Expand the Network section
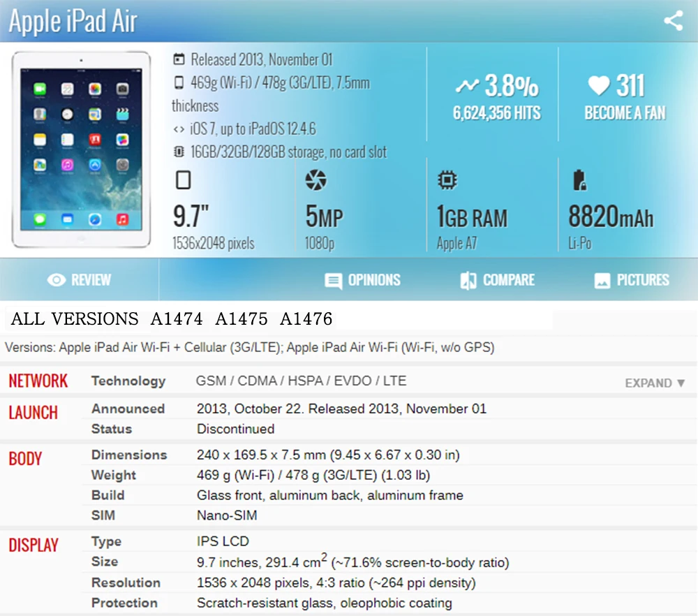 [655, 383]
